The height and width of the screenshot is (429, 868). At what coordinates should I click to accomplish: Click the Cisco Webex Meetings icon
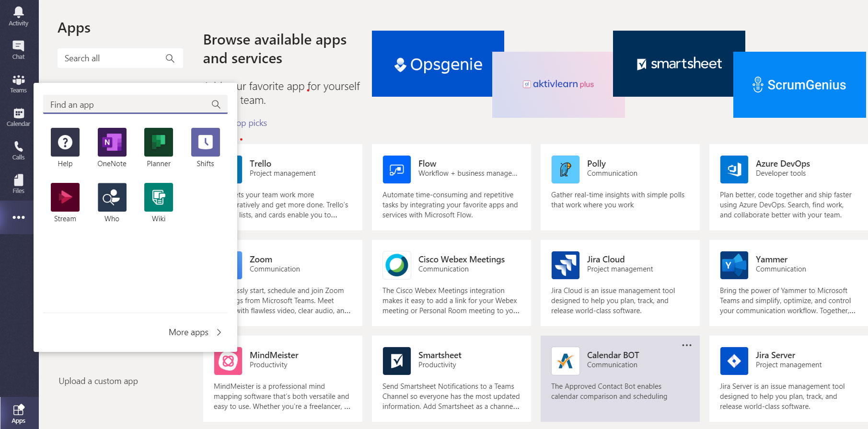(397, 265)
